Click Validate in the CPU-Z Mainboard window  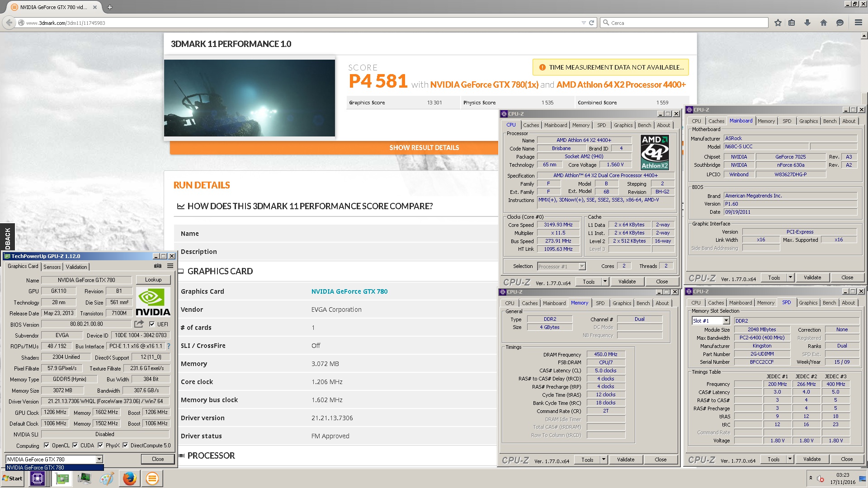coord(812,277)
